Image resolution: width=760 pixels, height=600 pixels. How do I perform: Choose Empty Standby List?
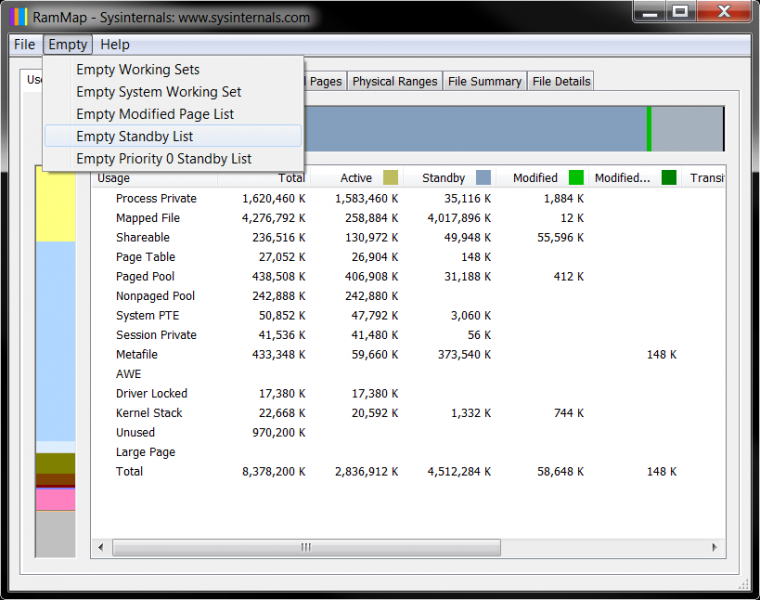coord(173,136)
